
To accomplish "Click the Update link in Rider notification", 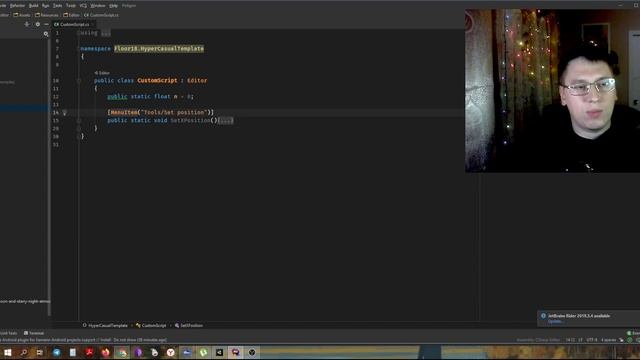I will tap(555, 322).
